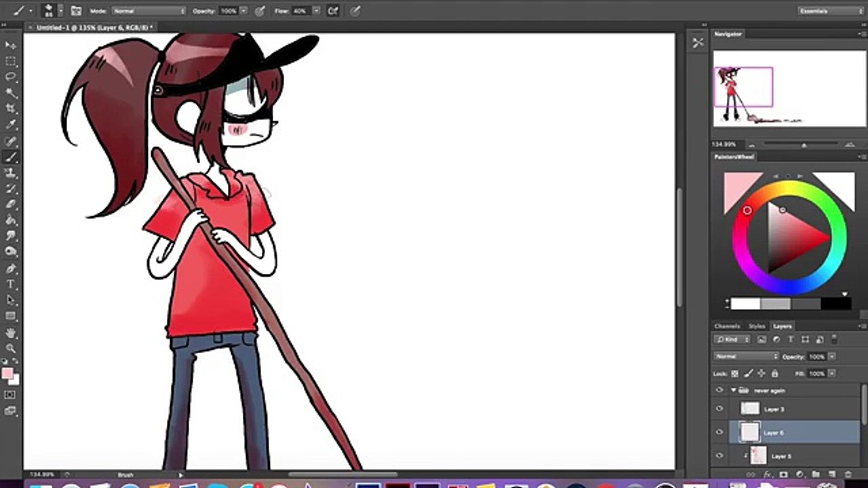
Task: Select the Path Selection tool
Action: [11, 300]
